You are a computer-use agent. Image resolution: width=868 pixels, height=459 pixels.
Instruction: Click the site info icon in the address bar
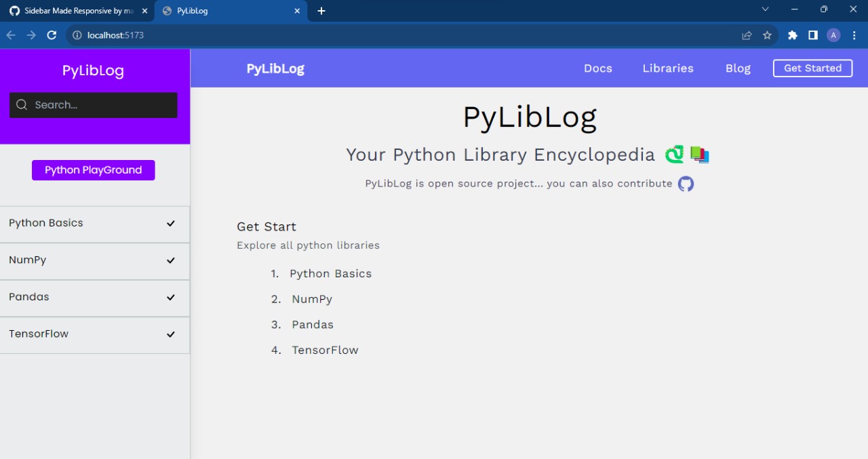tap(77, 35)
